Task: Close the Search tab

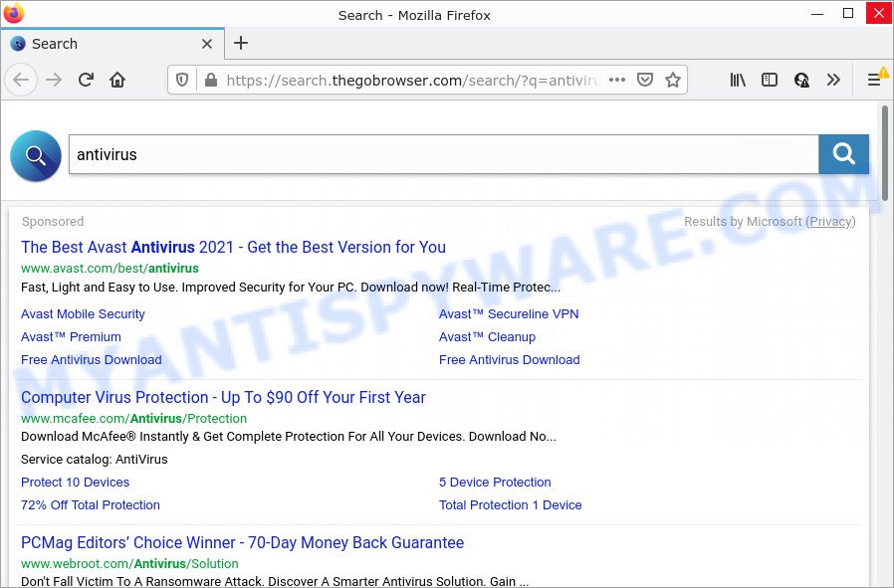Action: 207,44
